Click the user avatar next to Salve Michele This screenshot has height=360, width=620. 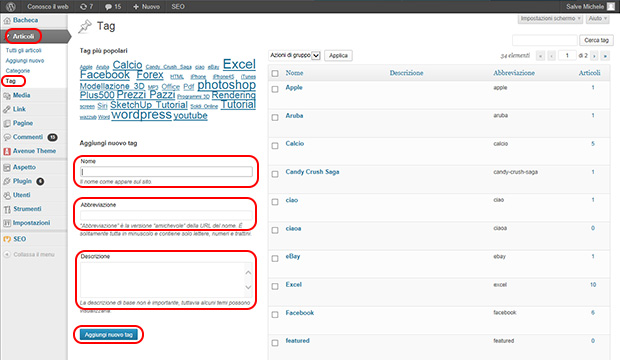(x=611, y=6)
